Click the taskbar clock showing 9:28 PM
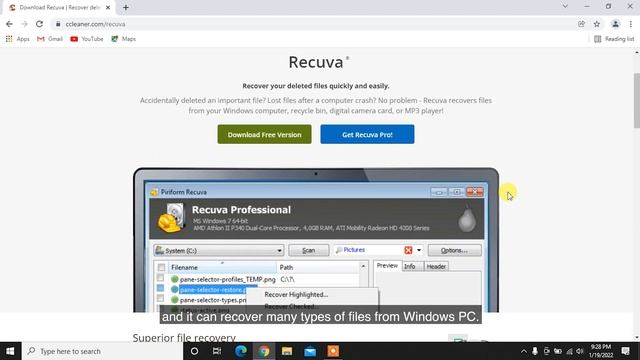This screenshot has width=640, height=360. point(601,351)
